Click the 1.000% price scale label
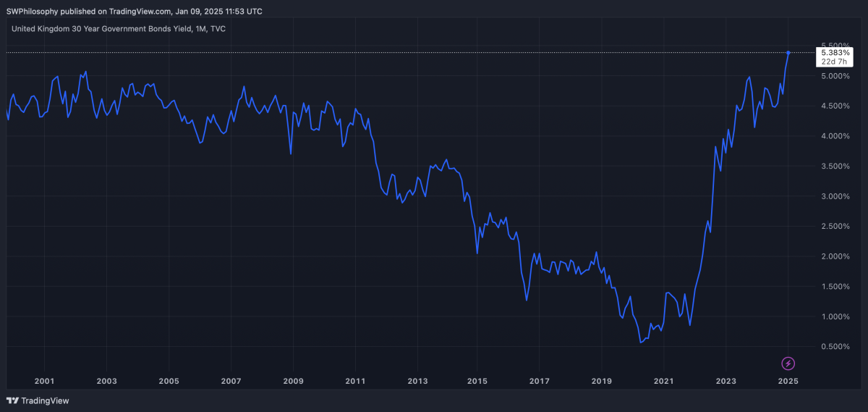Screen dimensions: 868x412 click(835, 316)
